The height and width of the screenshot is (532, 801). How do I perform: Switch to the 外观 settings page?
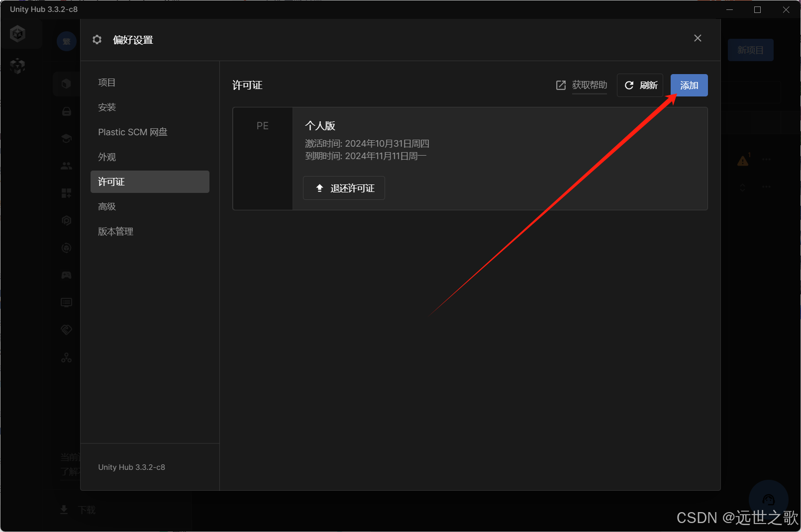pyautogui.click(x=150, y=157)
